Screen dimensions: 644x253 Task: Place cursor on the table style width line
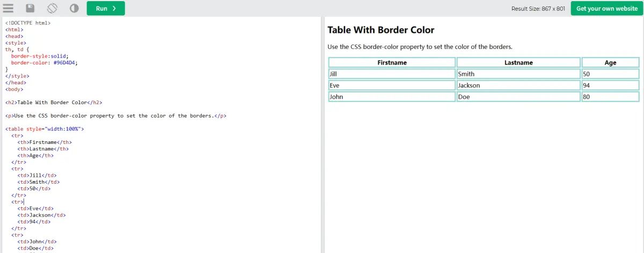point(45,129)
